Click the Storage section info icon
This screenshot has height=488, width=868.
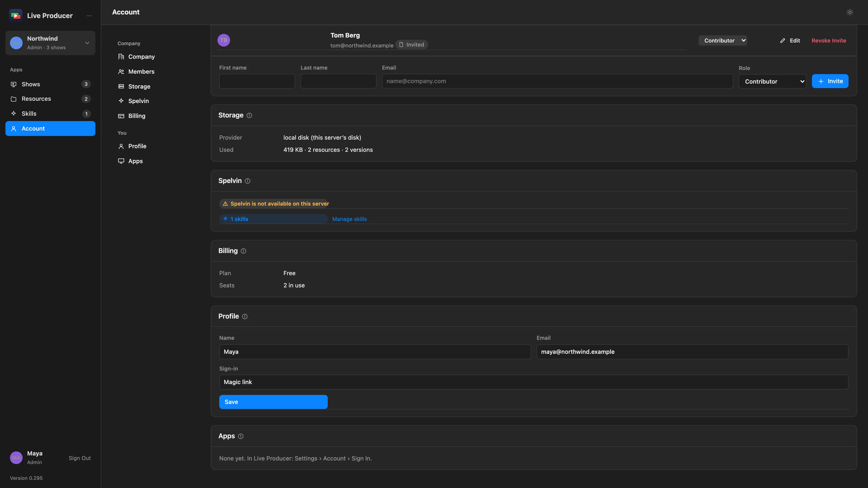(249, 115)
